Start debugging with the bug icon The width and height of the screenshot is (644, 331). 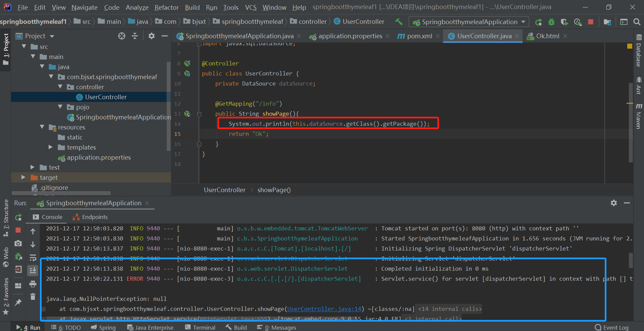[551, 22]
